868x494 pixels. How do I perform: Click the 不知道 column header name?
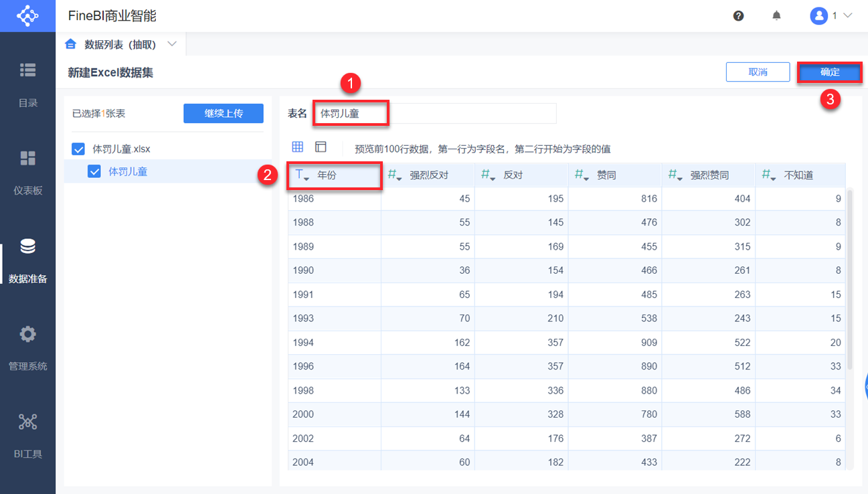pyautogui.click(x=798, y=175)
